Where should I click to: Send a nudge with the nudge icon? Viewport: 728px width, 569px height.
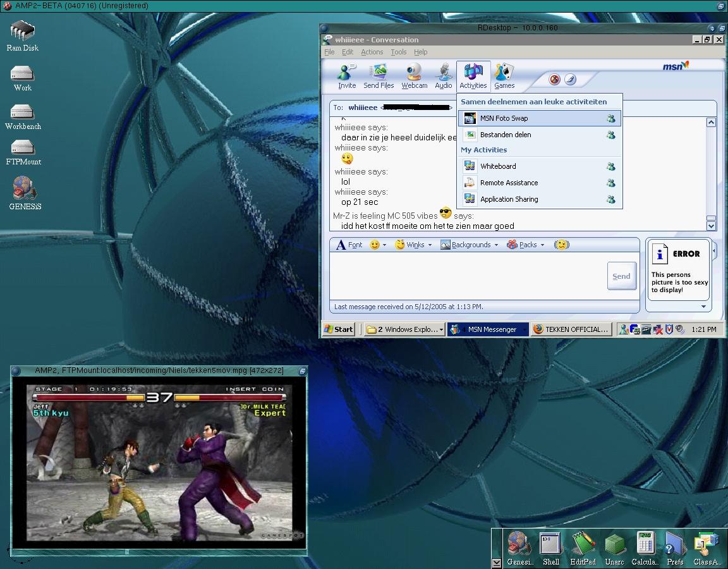point(561,245)
